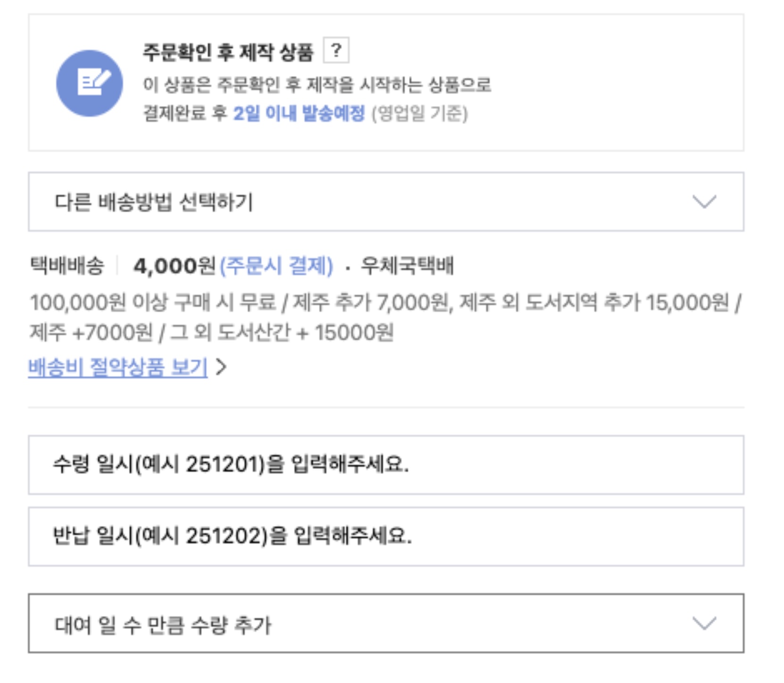This screenshot has height=683, width=784.
Task: Click the dot separator before 우체국택배
Action: (348, 267)
